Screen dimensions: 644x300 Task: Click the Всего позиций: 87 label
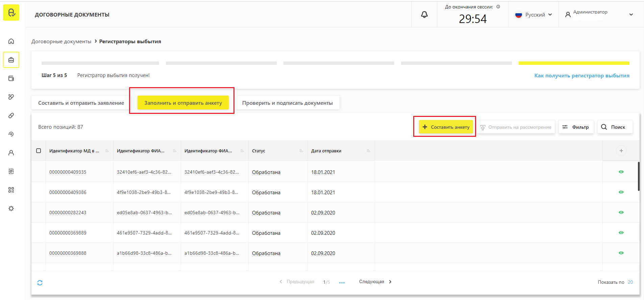(x=60, y=127)
